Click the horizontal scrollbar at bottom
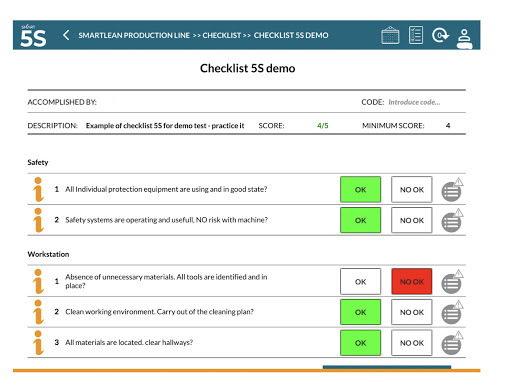The height and width of the screenshot is (391, 512). (387, 367)
